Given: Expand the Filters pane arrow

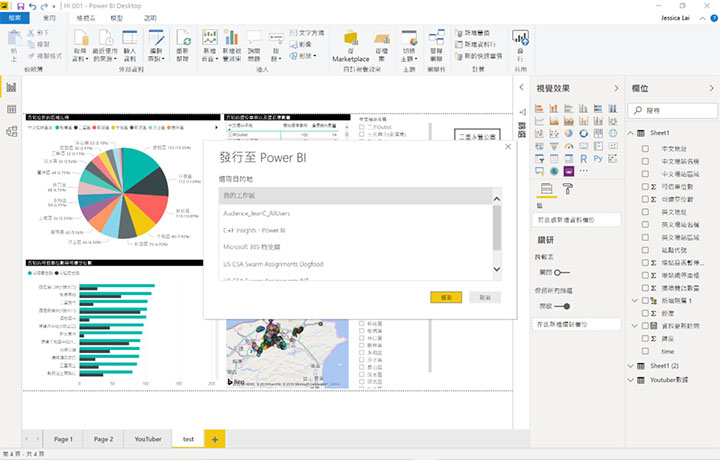Looking at the screenshot, I should click(521, 87).
